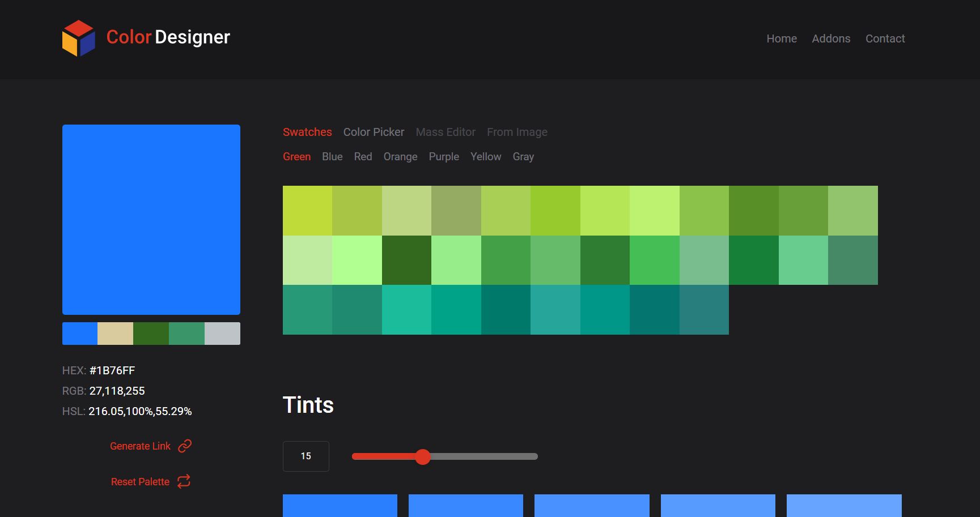Screen dimensions: 980x517
Task: Select the Yellow swatch category
Action: [x=486, y=157]
